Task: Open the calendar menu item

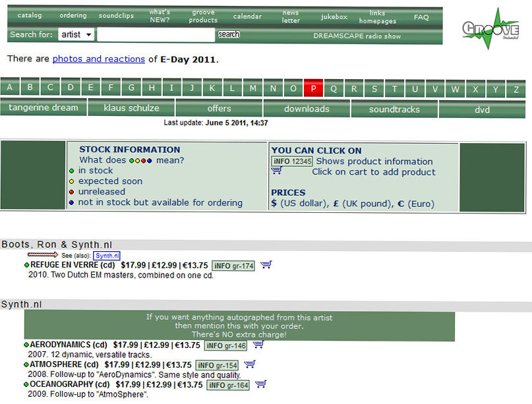Action: 247,16
